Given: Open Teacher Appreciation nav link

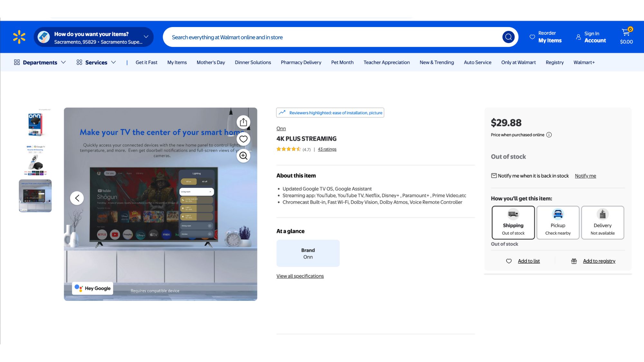Looking at the screenshot, I should [387, 62].
